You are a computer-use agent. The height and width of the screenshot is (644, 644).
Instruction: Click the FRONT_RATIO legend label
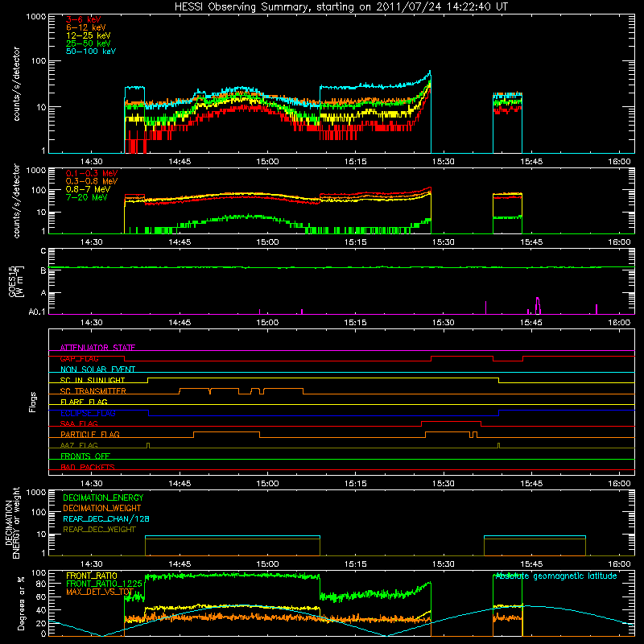coord(92,576)
